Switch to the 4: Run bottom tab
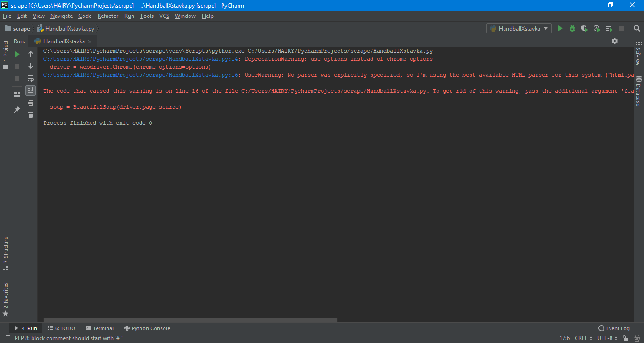 [26, 328]
